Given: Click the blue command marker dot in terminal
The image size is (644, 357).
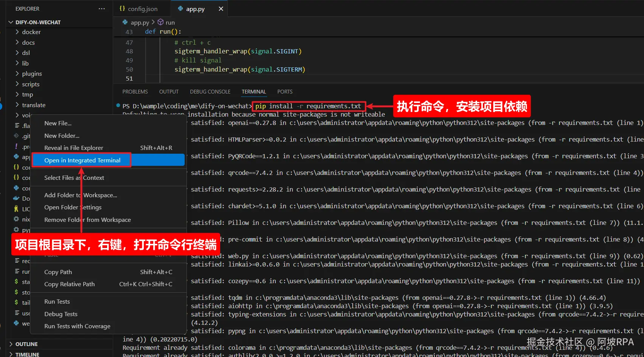Looking at the screenshot, I should tap(118, 106).
